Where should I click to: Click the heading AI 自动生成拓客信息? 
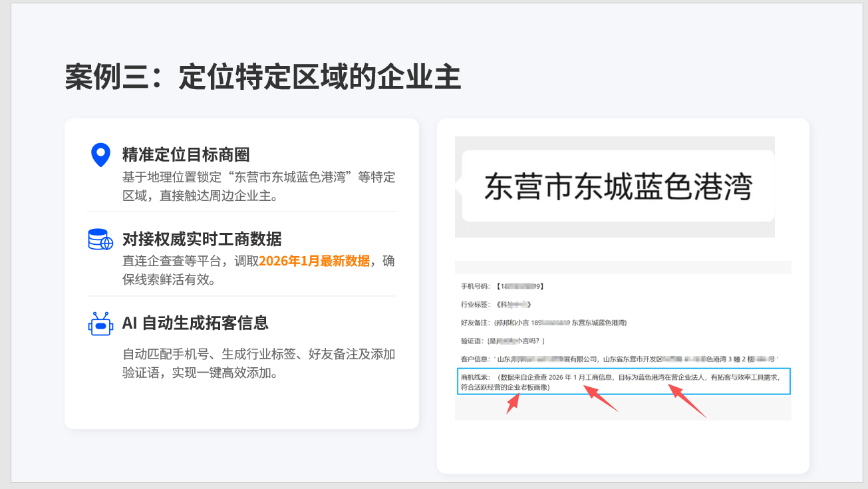tap(195, 323)
